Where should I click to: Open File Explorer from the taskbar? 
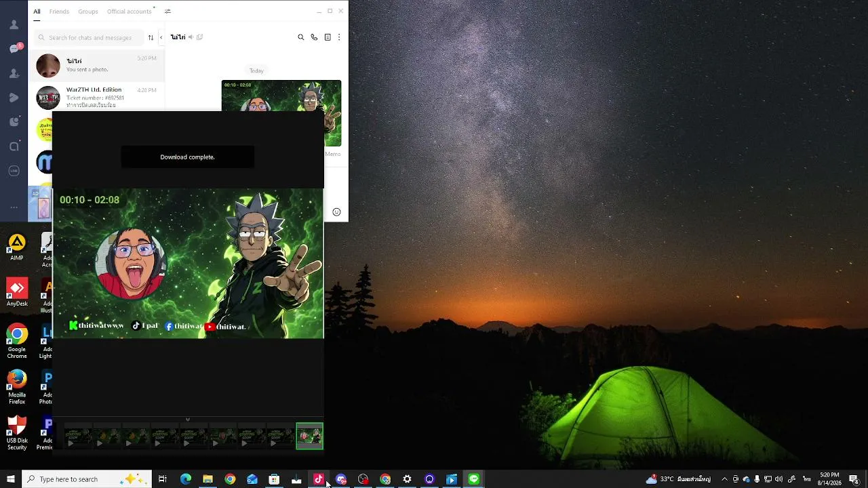208,479
